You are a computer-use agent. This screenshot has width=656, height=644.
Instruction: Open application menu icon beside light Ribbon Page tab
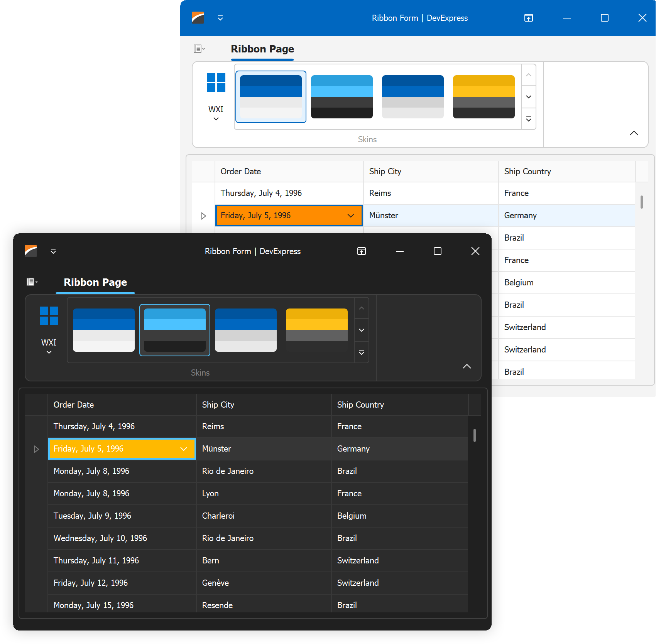199,49
